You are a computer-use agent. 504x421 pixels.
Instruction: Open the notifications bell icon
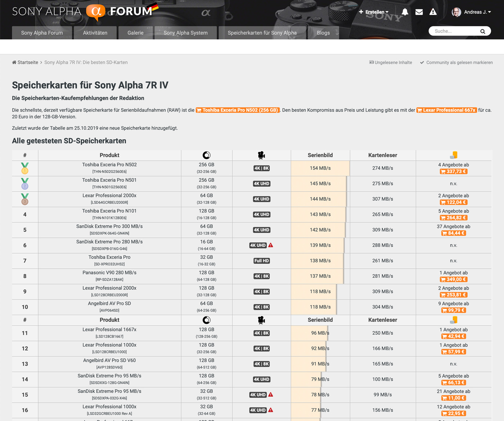click(x=405, y=12)
